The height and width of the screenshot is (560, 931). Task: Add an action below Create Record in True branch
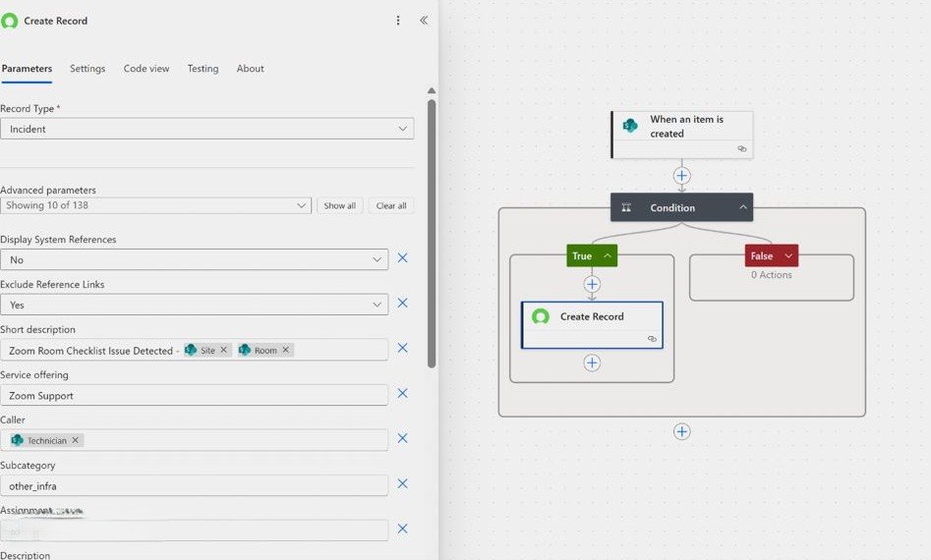[x=592, y=364]
